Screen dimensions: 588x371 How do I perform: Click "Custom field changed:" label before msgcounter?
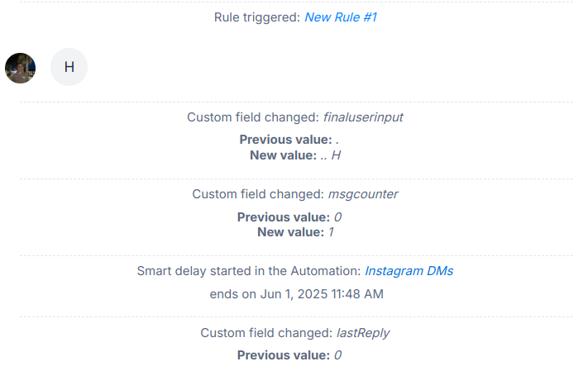point(258,194)
